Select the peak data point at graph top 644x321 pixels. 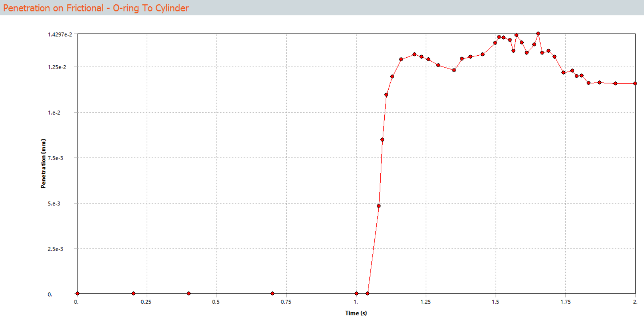(538, 34)
